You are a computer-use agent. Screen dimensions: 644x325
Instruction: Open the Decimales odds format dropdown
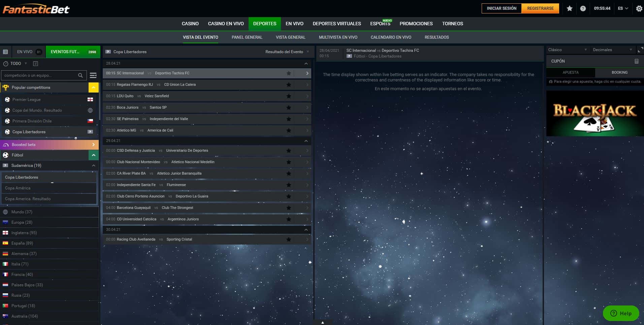pyautogui.click(x=612, y=50)
